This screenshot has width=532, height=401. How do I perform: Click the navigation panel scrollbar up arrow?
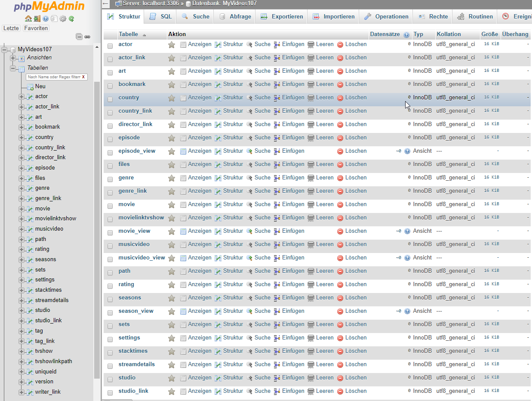click(97, 47)
